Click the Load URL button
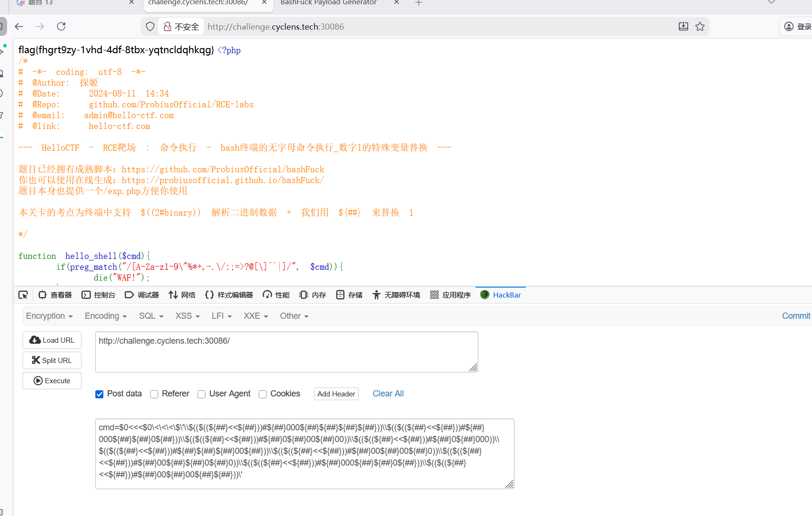Screen dimensions: 812x516 click(x=52, y=340)
